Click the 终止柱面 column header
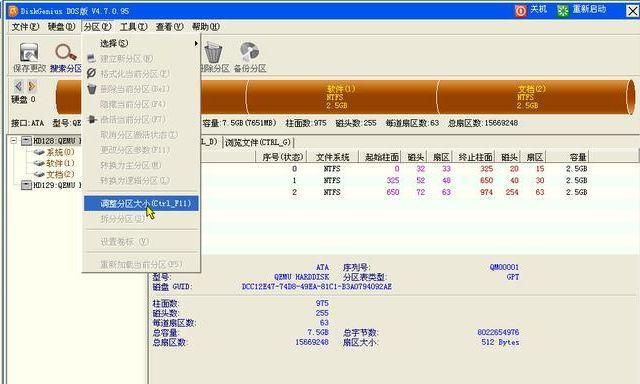 tap(475, 157)
